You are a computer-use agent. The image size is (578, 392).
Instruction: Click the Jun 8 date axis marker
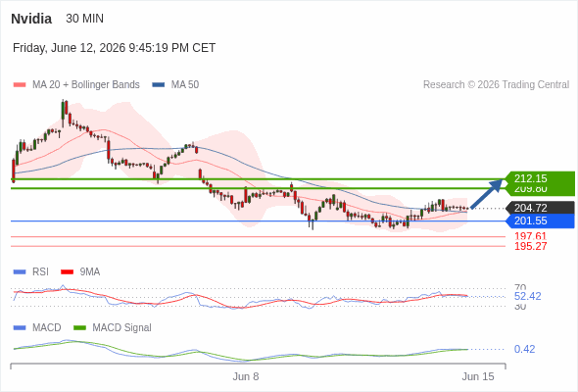click(x=246, y=376)
